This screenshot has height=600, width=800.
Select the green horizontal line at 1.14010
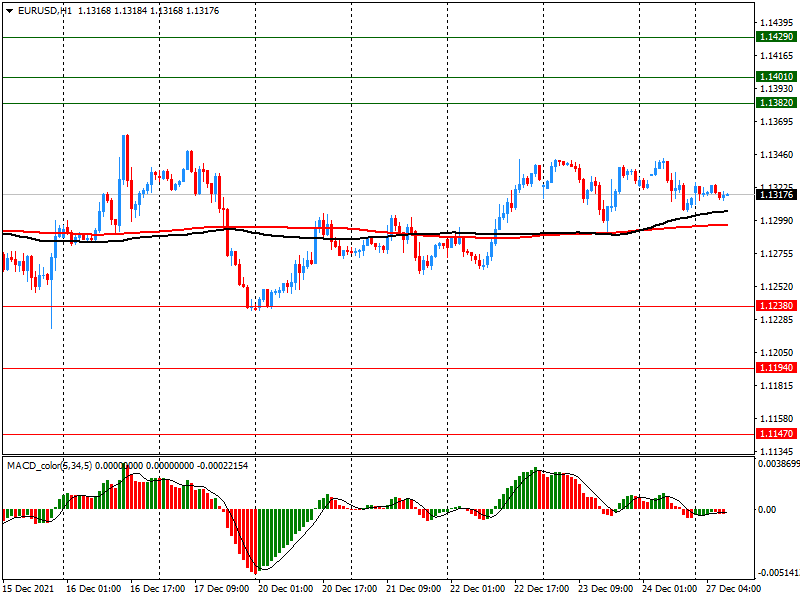point(378,77)
